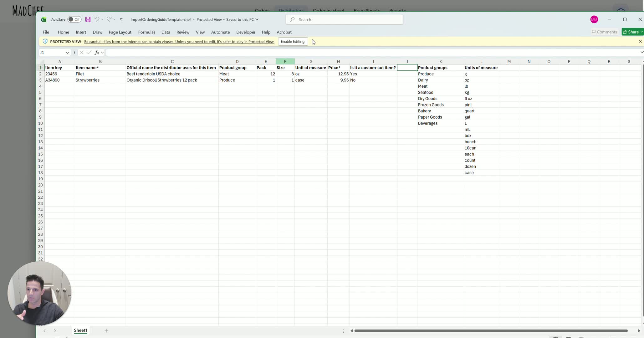This screenshot has width=644, height=338.
Task: Expand the formula bar chevron
Action: coord(641,52)
